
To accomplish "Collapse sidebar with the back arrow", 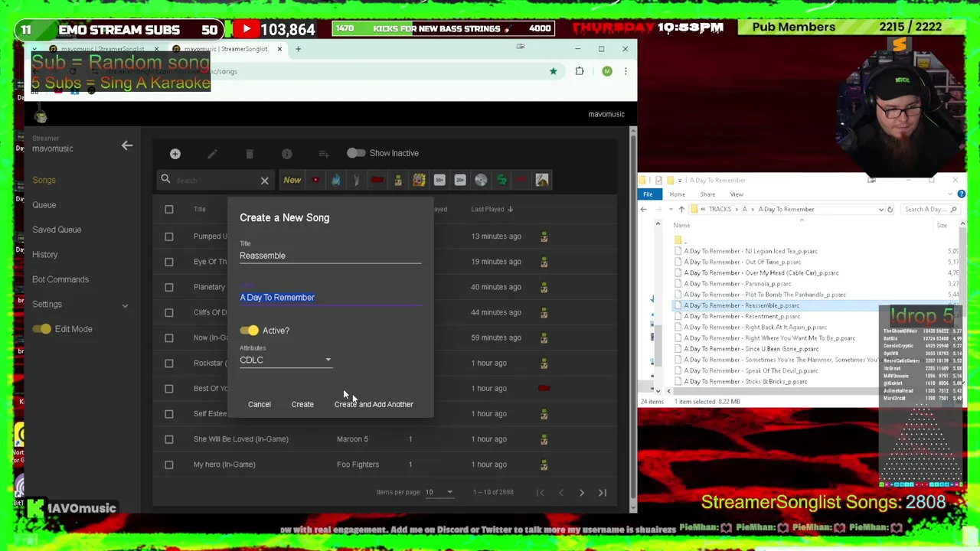I will [x=127, y=145].
